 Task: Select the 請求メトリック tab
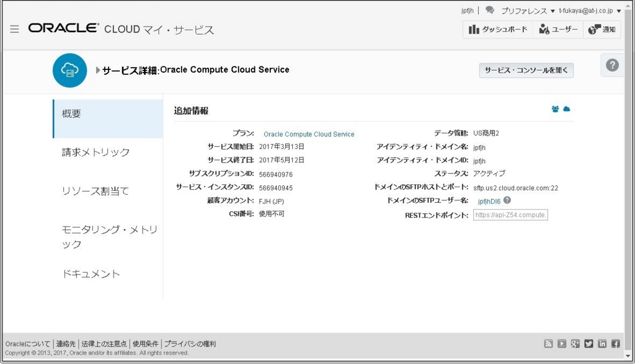point(95,153)
